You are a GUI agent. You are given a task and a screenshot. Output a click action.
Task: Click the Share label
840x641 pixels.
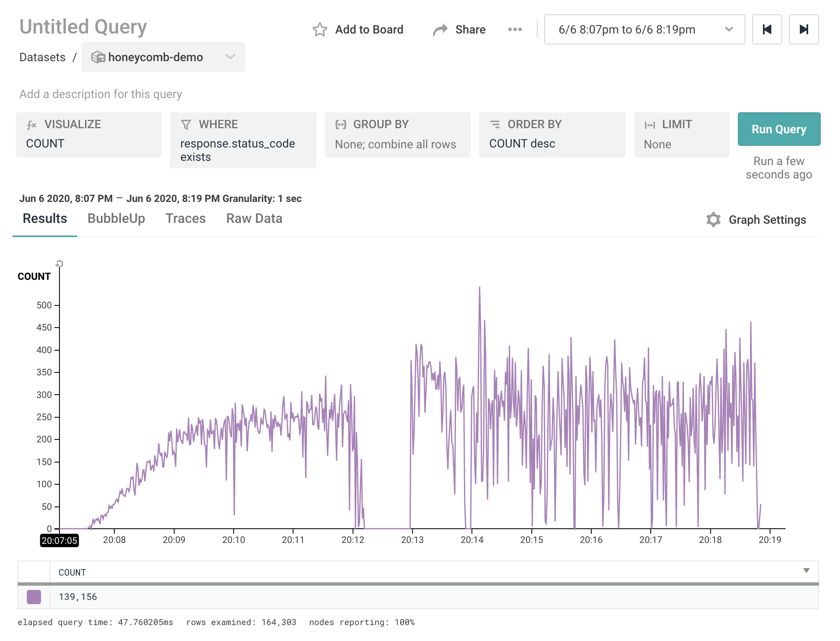coord(470,29)
